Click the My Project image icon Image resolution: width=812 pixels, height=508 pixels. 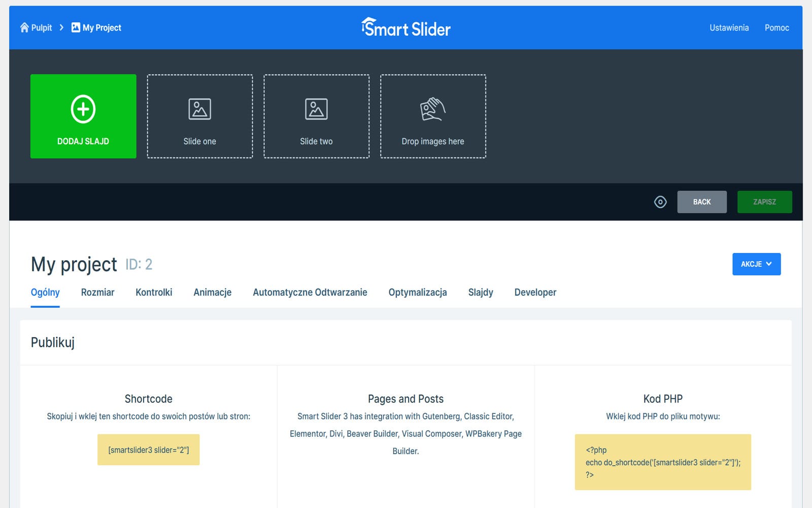coord(76,27)
